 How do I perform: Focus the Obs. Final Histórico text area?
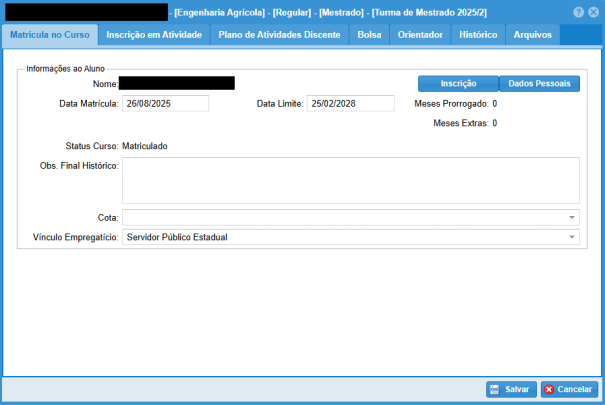[350, 180]
